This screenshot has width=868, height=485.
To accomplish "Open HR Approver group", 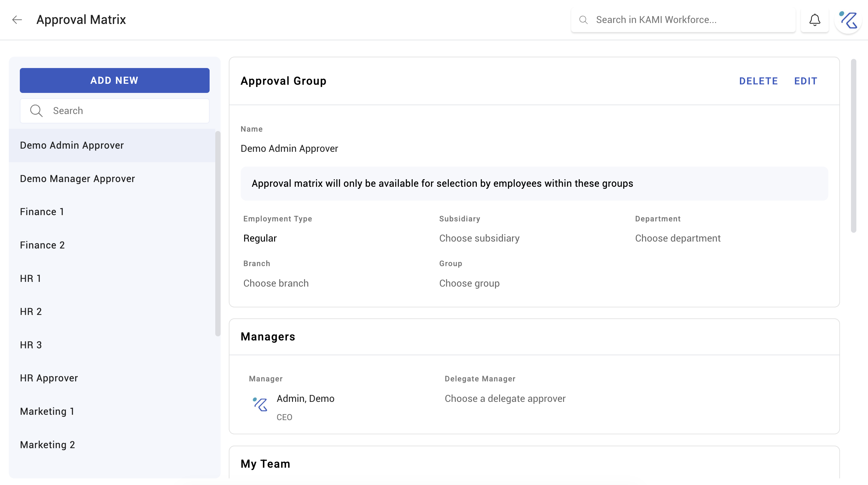I will [112, 378].
